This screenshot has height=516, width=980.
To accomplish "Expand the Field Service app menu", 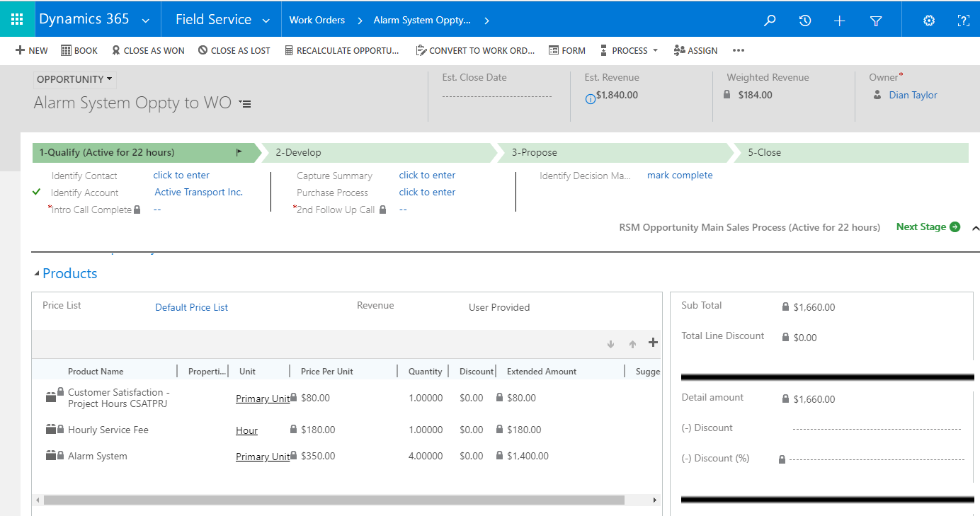I will point(266,21).
